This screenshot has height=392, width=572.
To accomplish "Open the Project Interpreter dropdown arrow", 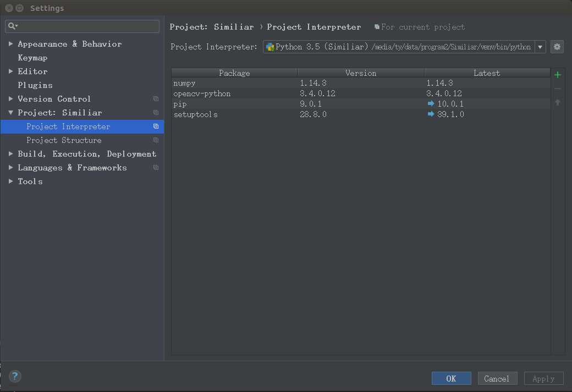I will pyautogui.click(x=540, y=47).
